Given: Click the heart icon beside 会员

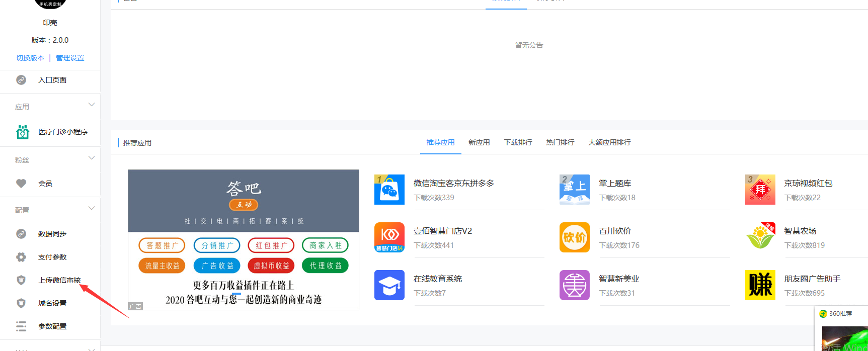Looking at the screenshot, I should pos(21,184).
